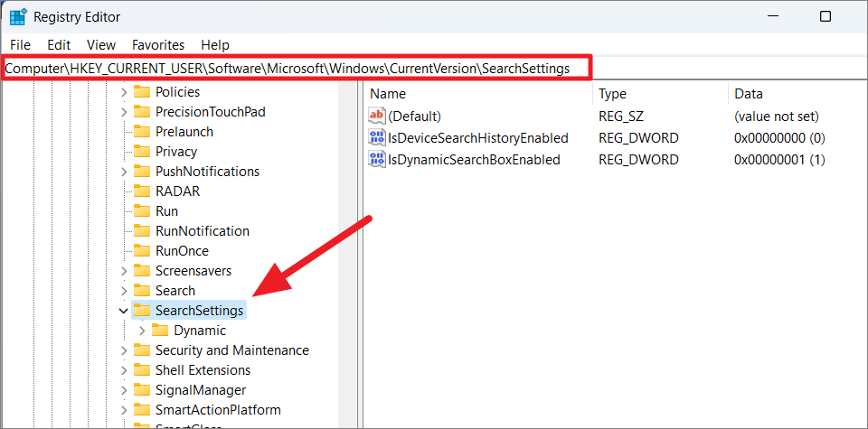Screen dimensions: 868x429
Task: Select the IsDynamicSearchBoxEnabled value name
Action: (474, 161)
